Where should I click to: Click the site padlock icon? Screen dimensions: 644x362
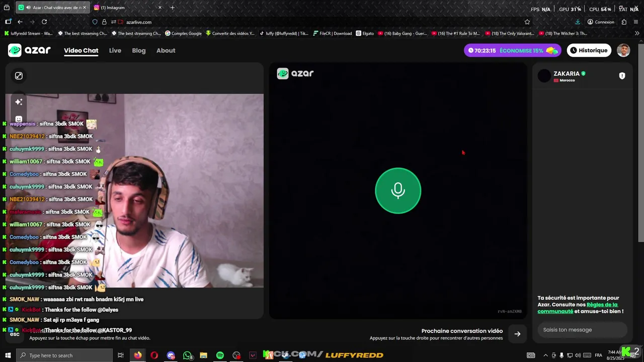click(104, 22)
